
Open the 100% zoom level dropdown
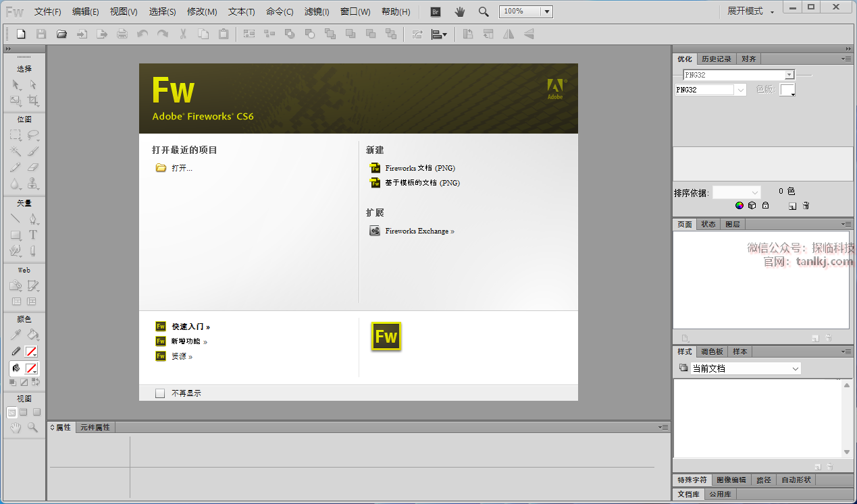[x=546, y=11]
